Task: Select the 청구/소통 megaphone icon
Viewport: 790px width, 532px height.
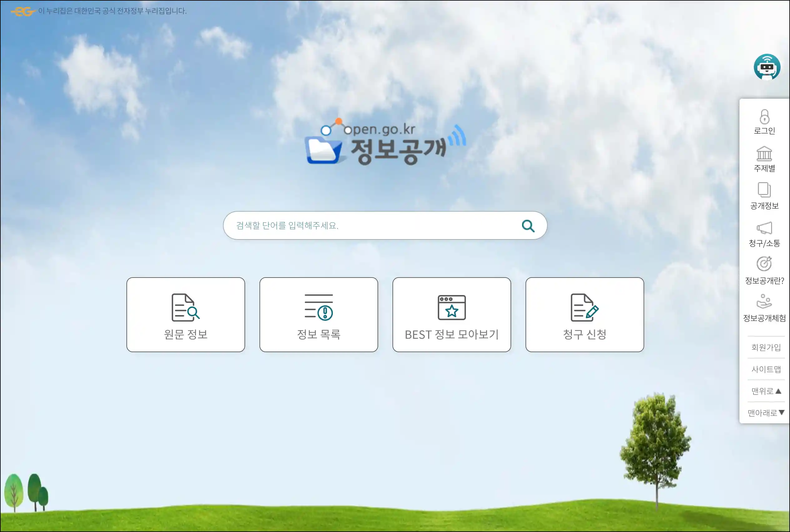Action: point(764,228)
